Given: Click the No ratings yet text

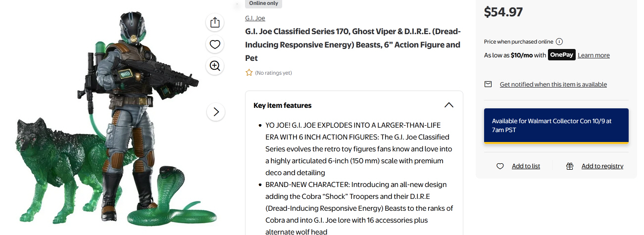Looking at the screenshot, I should click(273, 73).
